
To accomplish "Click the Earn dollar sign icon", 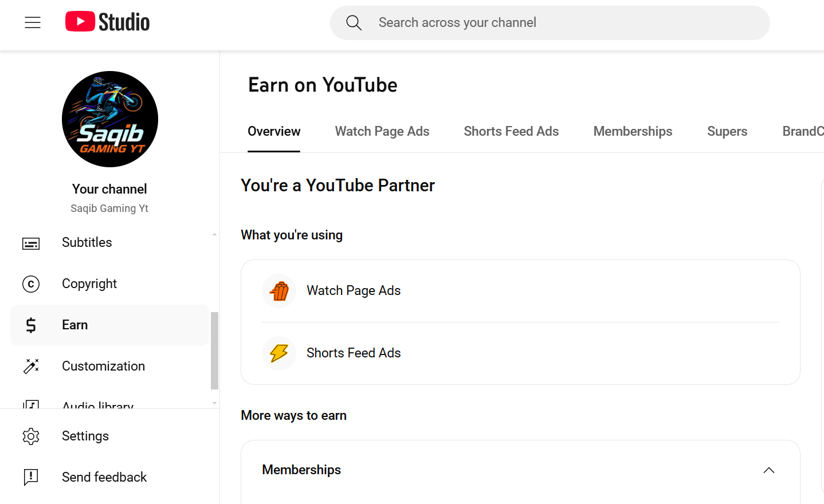I will pyautogui.click(x=31, y=325).
